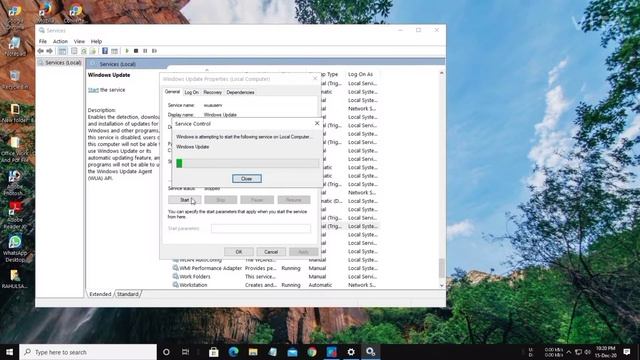Open the Adobe Reader desktop shortcut
This screenshot has width=640, height=360.
point(15,215)
